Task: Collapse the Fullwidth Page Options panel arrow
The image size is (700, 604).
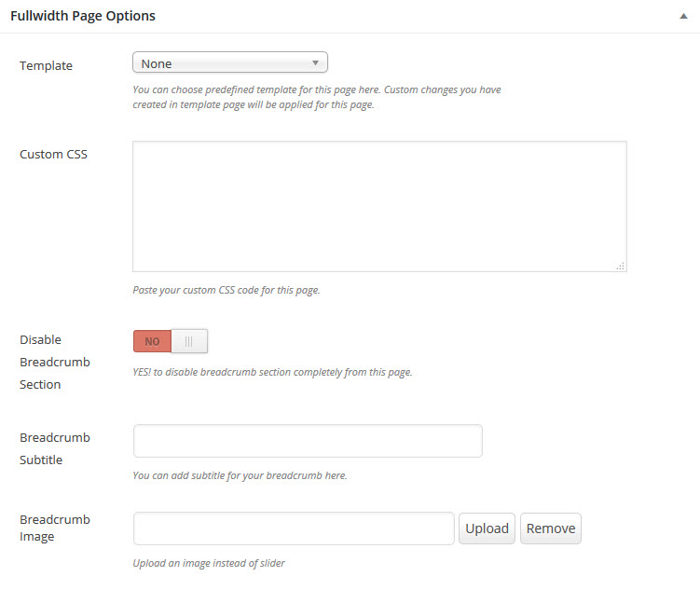Action: tap(683, 17)
